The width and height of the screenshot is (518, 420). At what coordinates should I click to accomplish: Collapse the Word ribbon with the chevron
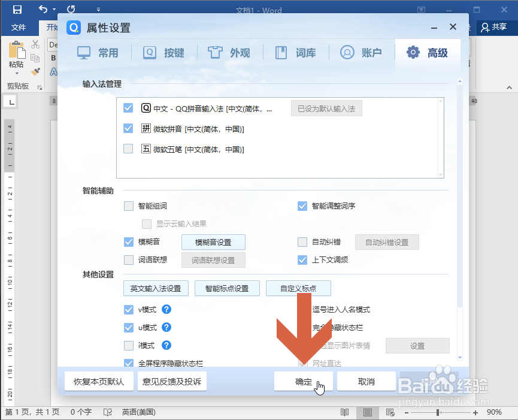click(509, 87)
